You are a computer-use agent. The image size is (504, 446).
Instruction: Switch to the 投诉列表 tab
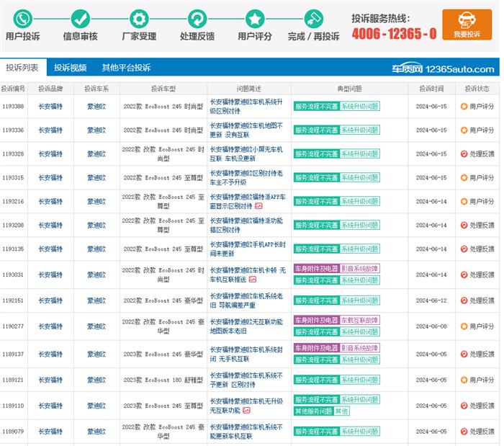pyautogui.click(x=22, y=68)
